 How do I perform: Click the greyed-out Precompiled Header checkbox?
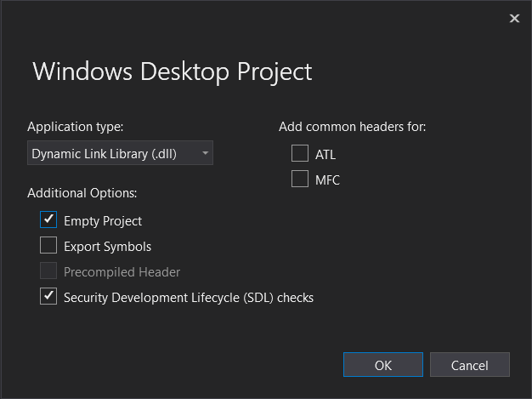(48, 272)
